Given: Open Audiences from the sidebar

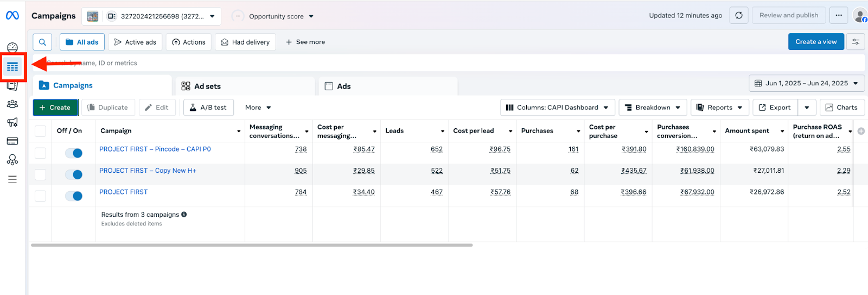Looking at the screenshot, I should pyautogui.click(x=12, y=104).
